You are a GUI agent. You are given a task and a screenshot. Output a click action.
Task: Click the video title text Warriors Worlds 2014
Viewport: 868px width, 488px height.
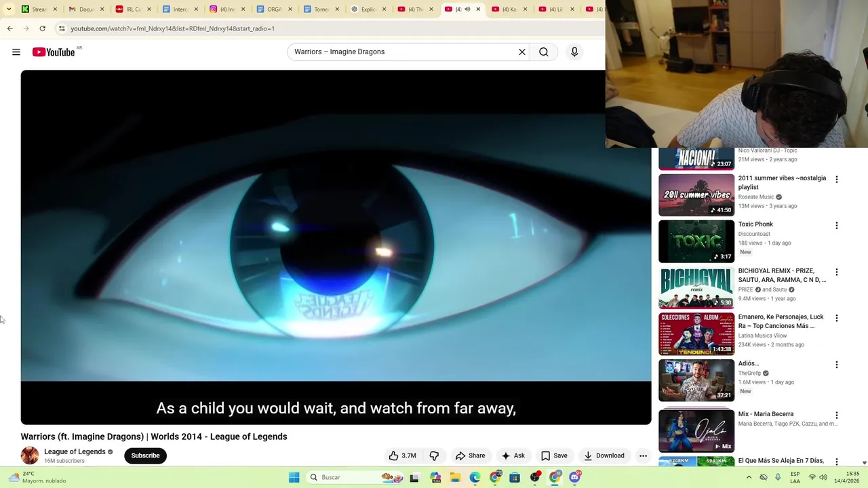(x=154, y=436)
